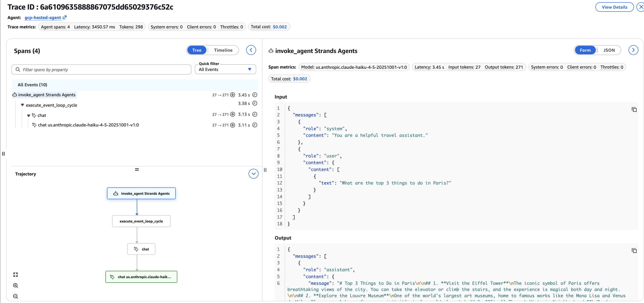Click the Output section heading
The height and width of the screenshot is (303, 644).
click(283, 238)
